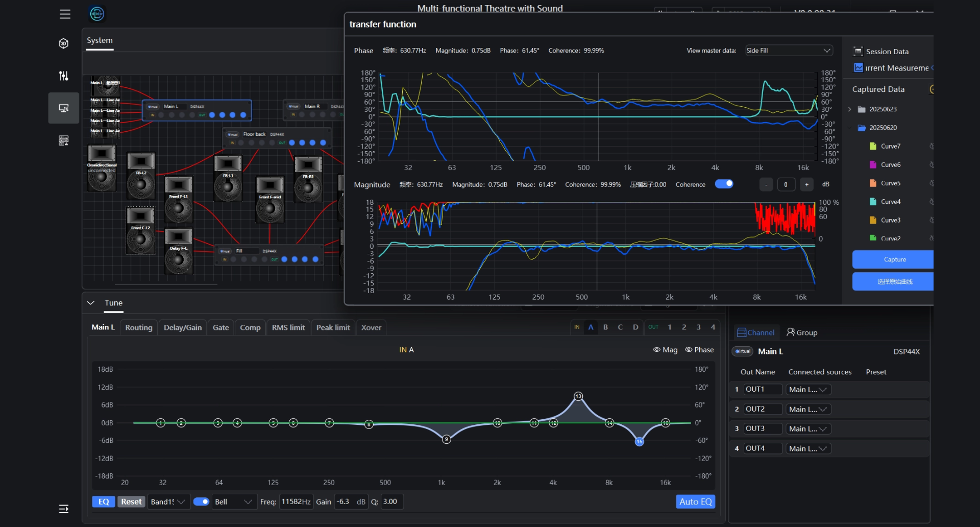Open the Bell filter type dropdown
The height and width of the screenshot is (527, 980).
click(x=234, y=501)
